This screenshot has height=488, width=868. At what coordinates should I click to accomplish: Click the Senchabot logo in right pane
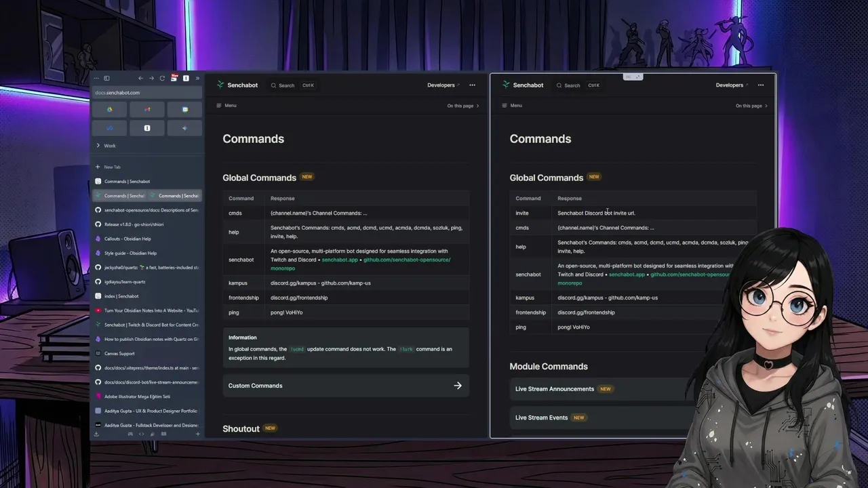pos(523,85)
